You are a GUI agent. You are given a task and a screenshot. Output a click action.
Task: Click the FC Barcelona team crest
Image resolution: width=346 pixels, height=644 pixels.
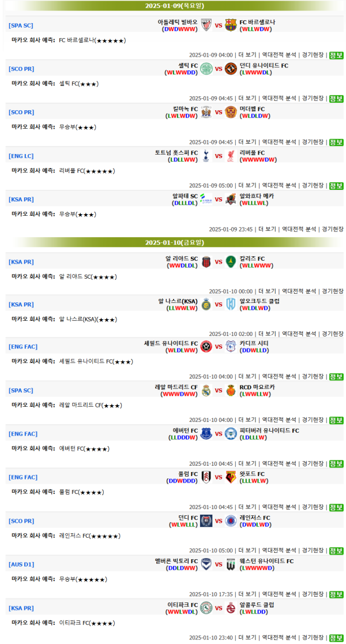231,25
